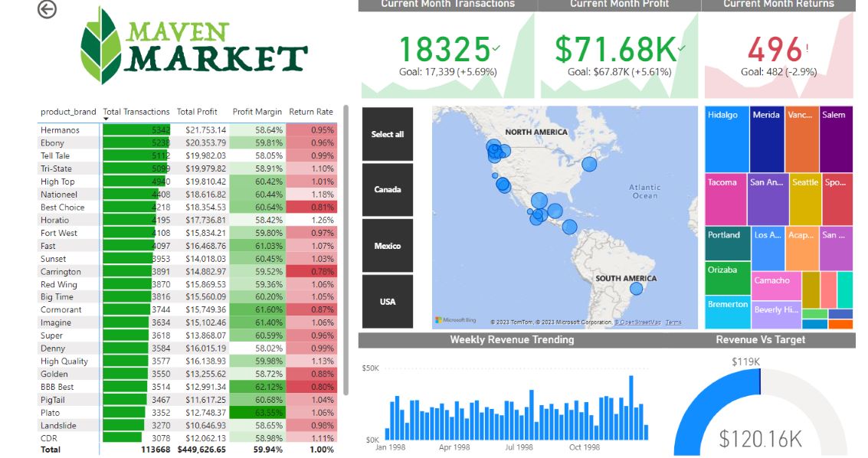This screenshot has height=458, width=868.
Task: Toggle the Canada slicer button
Action: pyautogui.click(x=388, y=190)
